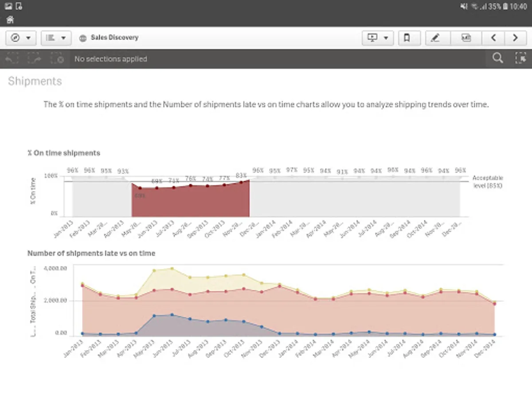Tap the home icon at top left
Image resolution: width=532 pixels, height=399 pixels.
coord(10,20)
